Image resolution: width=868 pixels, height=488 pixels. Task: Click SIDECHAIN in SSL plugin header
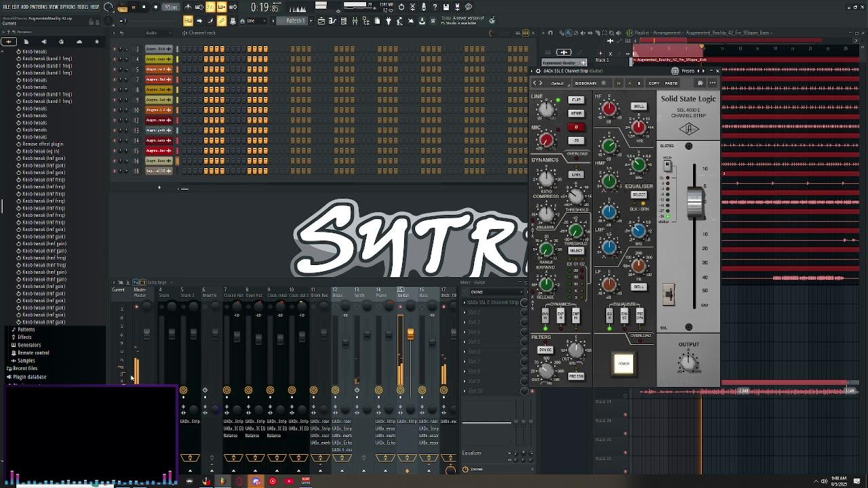click(585, 83)
